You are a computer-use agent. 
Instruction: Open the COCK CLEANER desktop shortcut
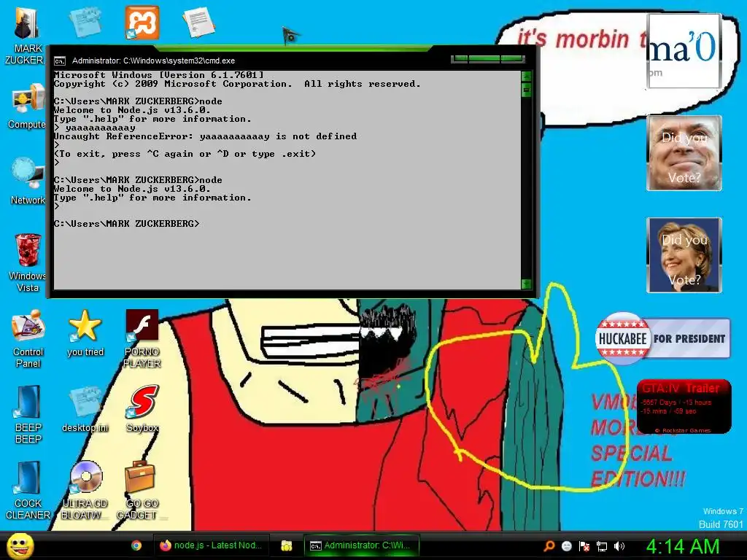pos(28,491)
